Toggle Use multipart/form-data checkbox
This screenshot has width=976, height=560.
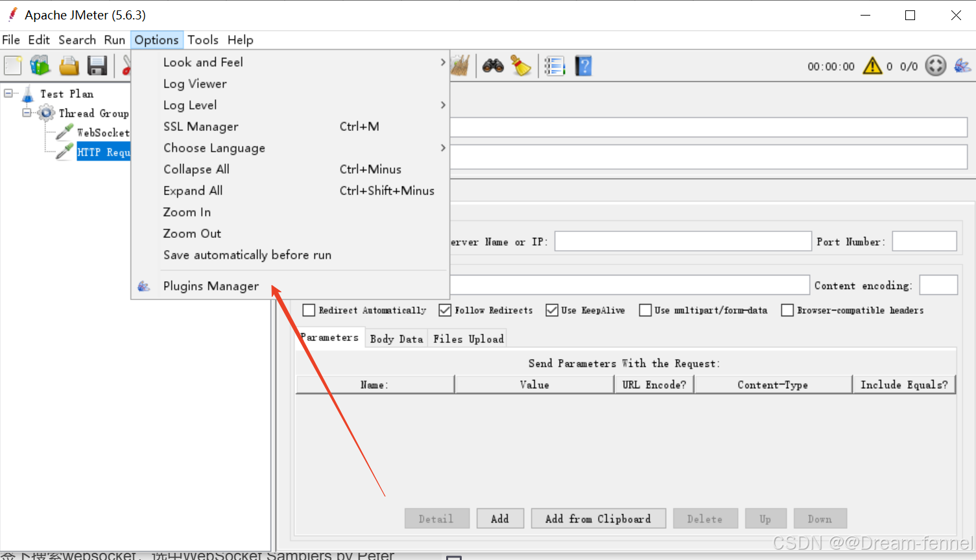645,310
